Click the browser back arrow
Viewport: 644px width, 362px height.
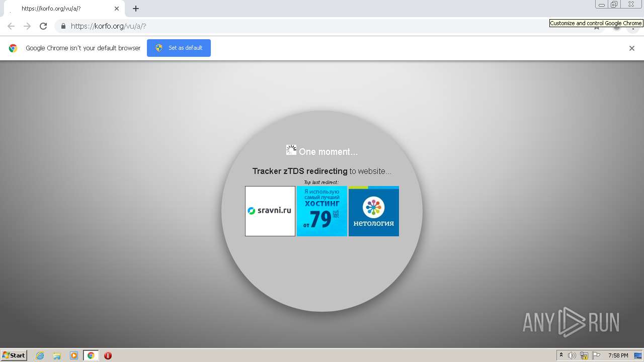click(x=11, y=26)
